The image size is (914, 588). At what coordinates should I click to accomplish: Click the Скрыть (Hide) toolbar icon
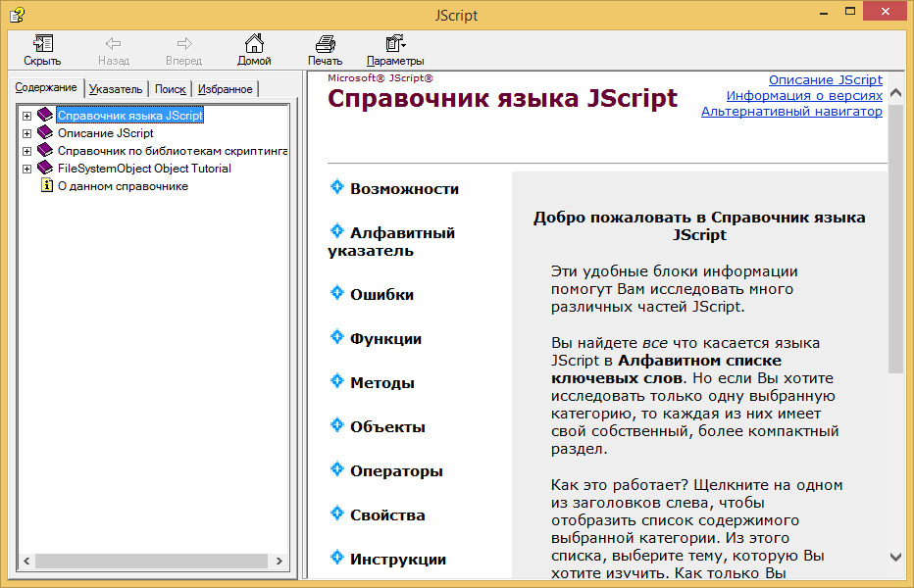pyautogui.click(x=42, y=44)
